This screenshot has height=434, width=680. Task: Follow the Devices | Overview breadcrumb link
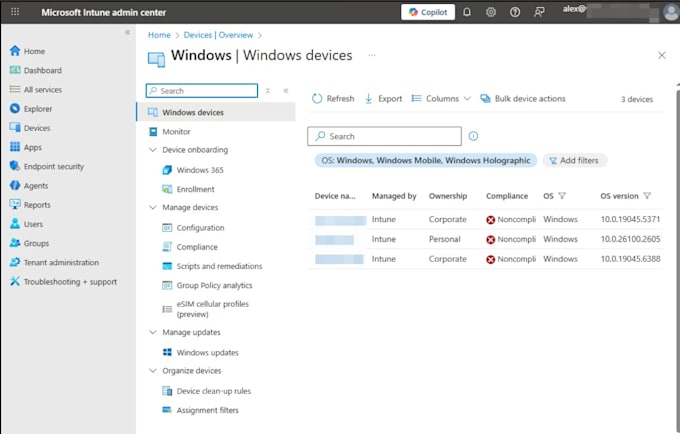pos(218,35)
